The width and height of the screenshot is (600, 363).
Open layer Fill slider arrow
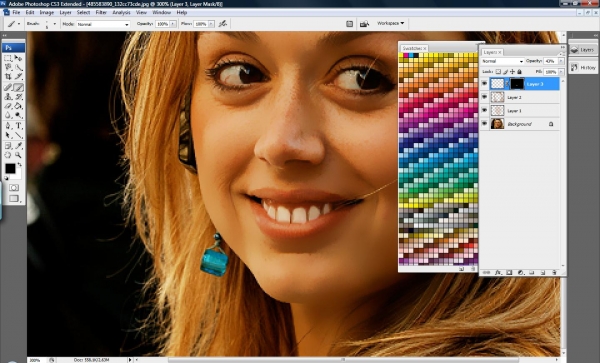561,72
